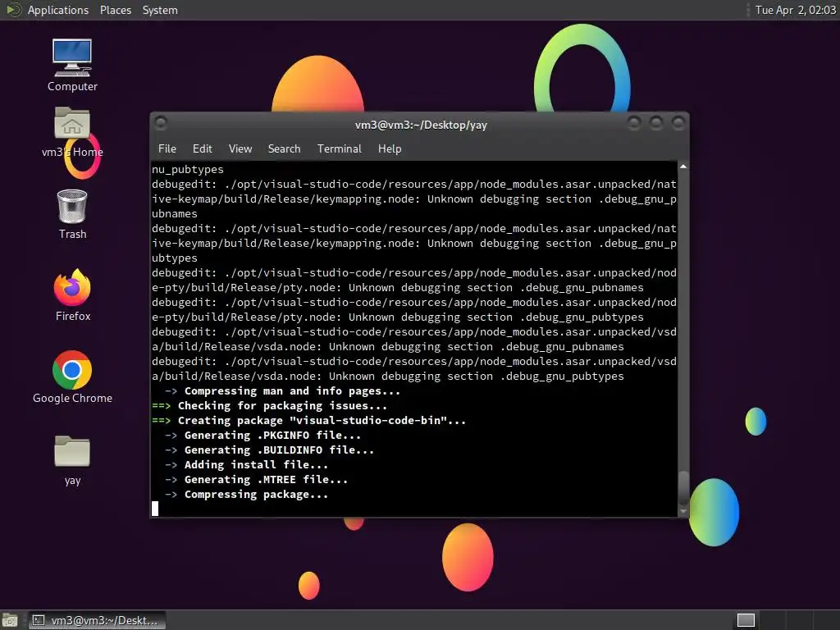The height and width of the screenshot is (630, 840).
Task: Click the terminal scrollbar up arrow
Action: [x=683, y=167]
